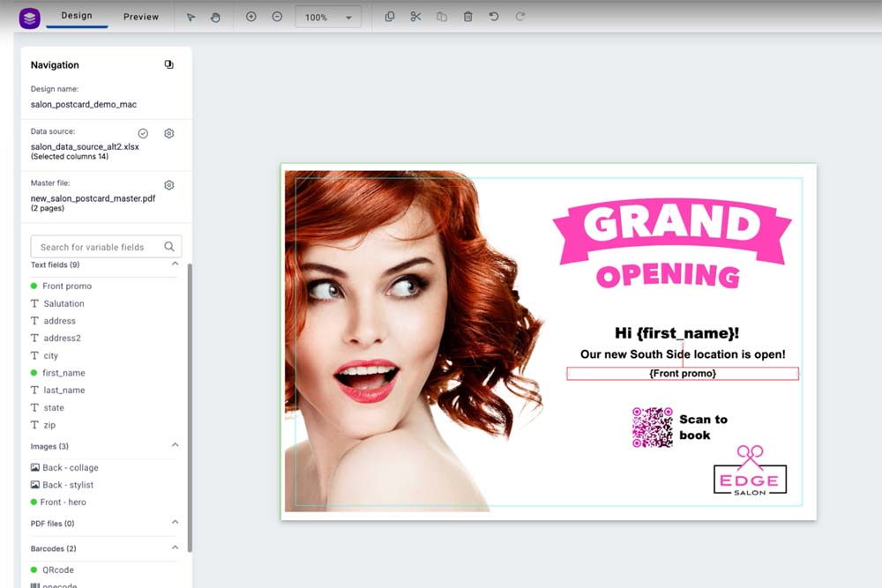Image resolution: width=882 pixels, height=588 pixels.
Task: Select the Salutation text field
Action: 64,303
